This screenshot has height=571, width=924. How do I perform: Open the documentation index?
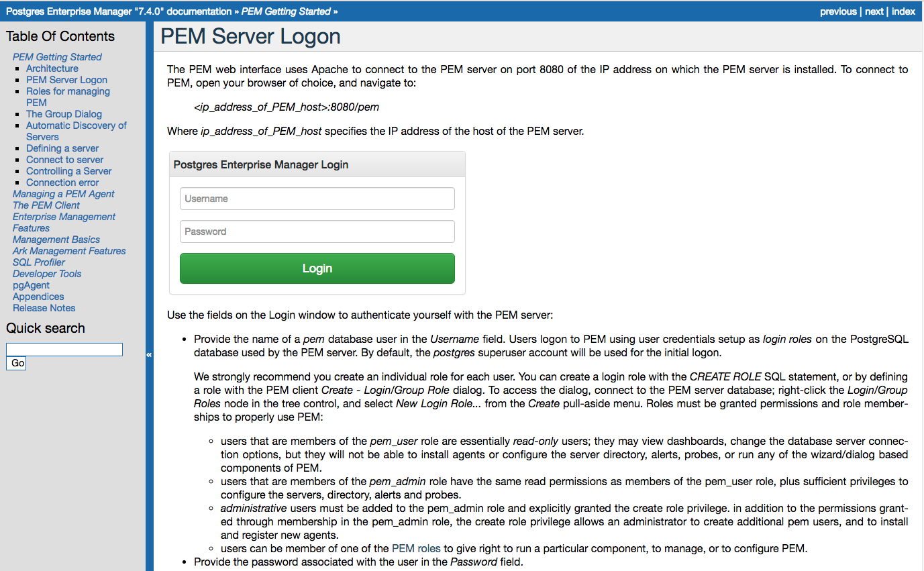pyautogui.click(x=904, y=11)
